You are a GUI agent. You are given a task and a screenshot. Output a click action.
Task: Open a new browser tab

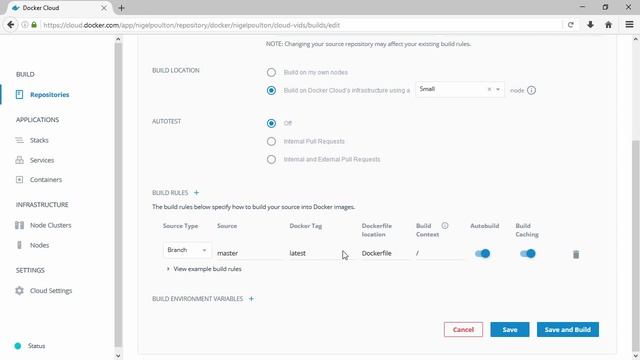coord(121,8)
